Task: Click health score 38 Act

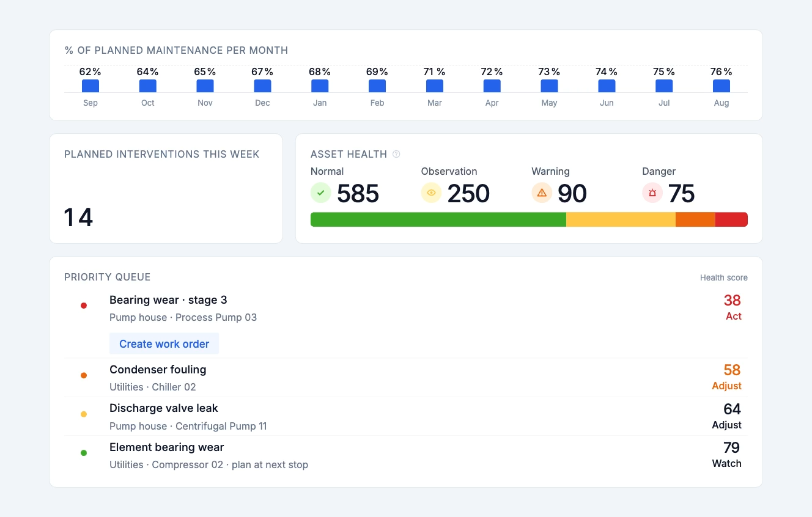Action: [733, 307]
